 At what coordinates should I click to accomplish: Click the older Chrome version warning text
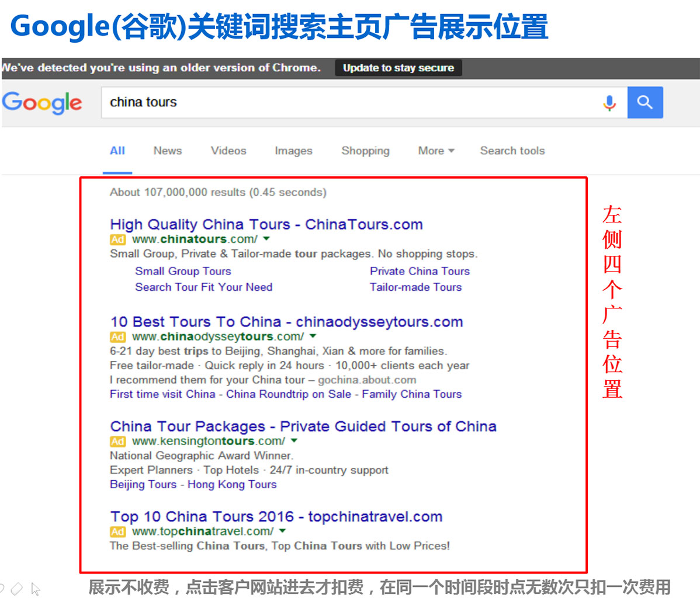point(161,68)
